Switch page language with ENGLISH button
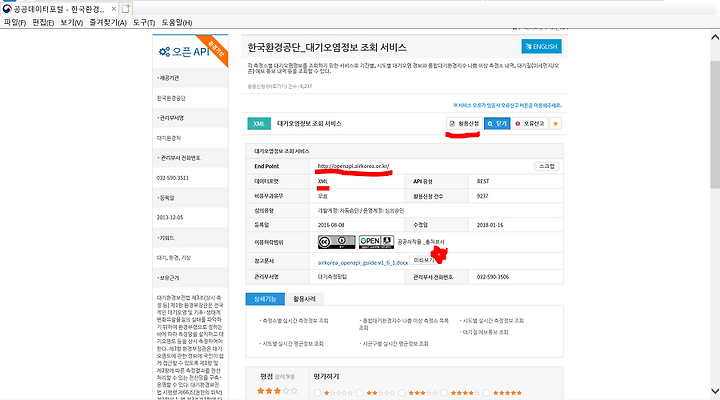 (541, 46)
